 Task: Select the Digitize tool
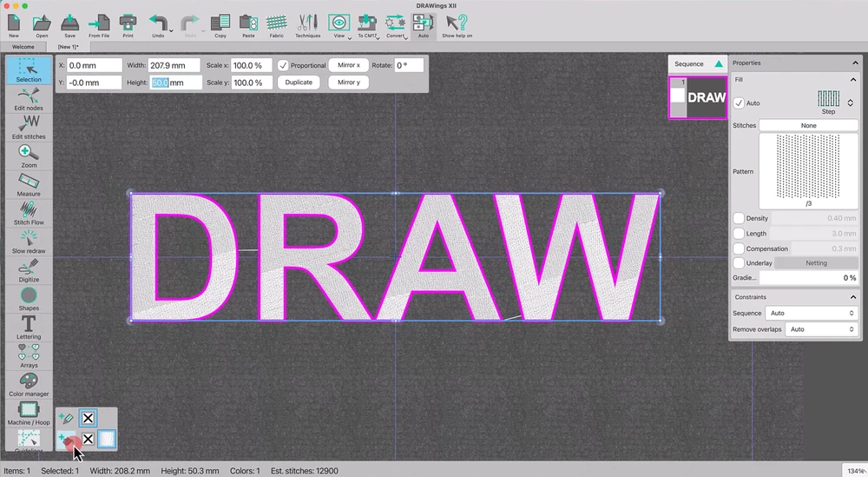[29, 270]
